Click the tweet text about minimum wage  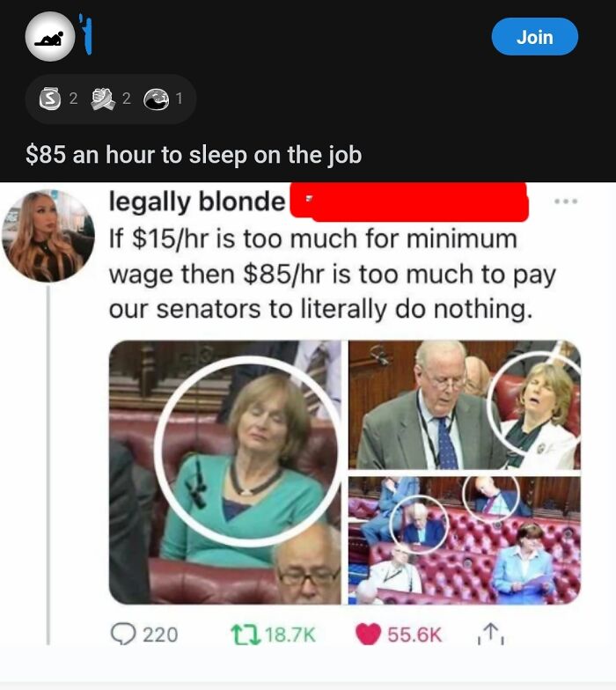pyautogui.click(x=333, y=274)
